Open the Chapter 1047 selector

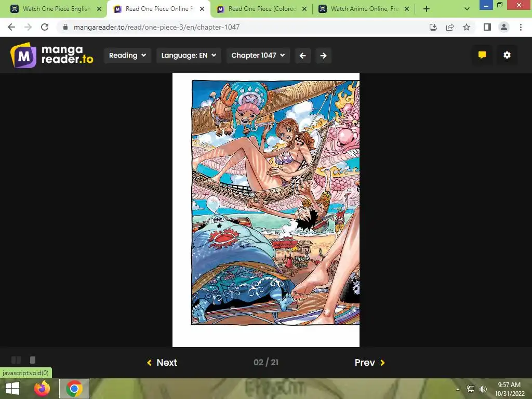click(x=258, y=55)
